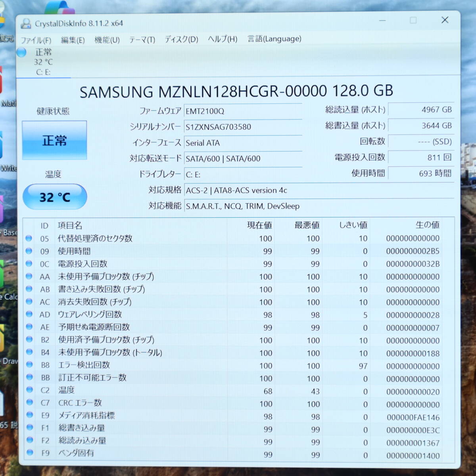Click the 項目名 column header
476x476 pixels.
point(70,226)
